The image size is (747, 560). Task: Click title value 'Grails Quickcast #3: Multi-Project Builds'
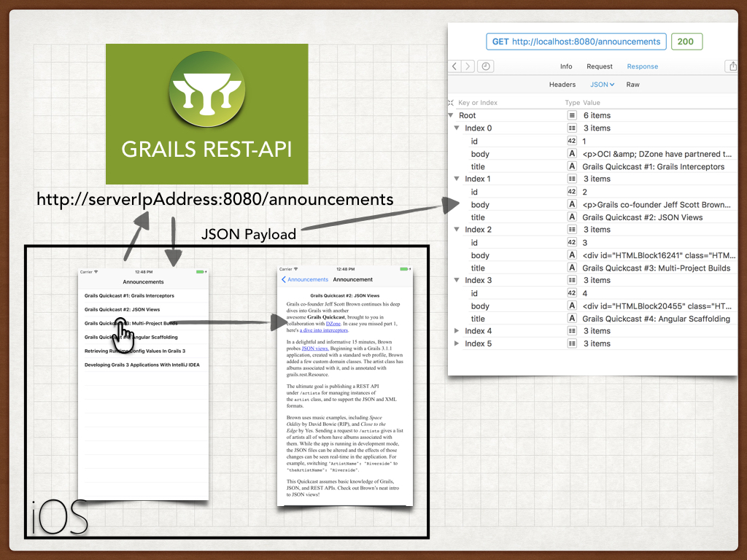(x=656, y=268)
